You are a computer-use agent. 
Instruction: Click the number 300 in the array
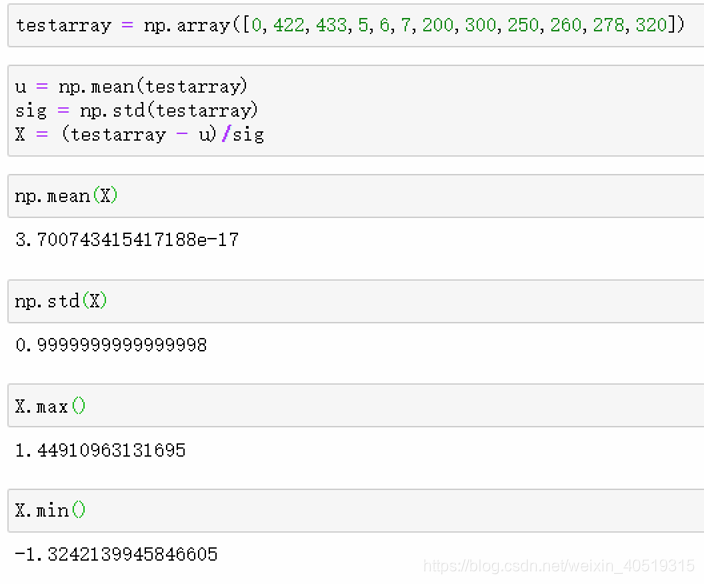coord(480,25)
